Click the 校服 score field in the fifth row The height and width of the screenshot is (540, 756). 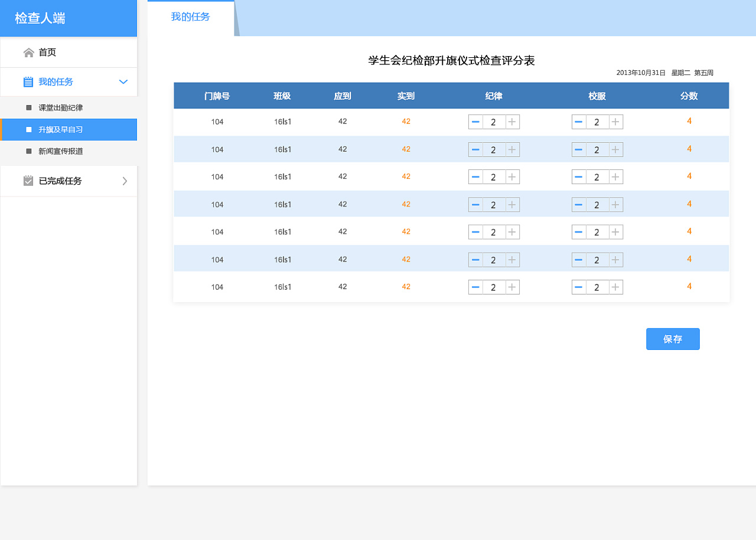(x=597, y=232)
